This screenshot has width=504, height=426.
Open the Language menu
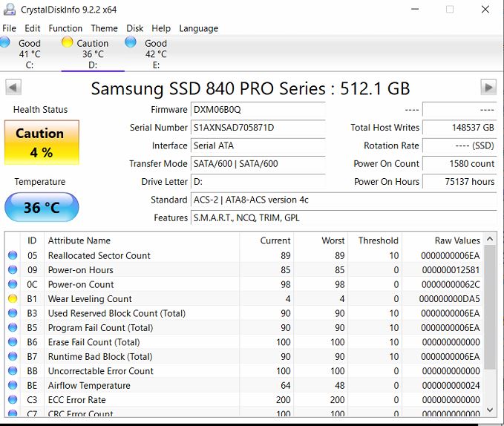[198, 28]
